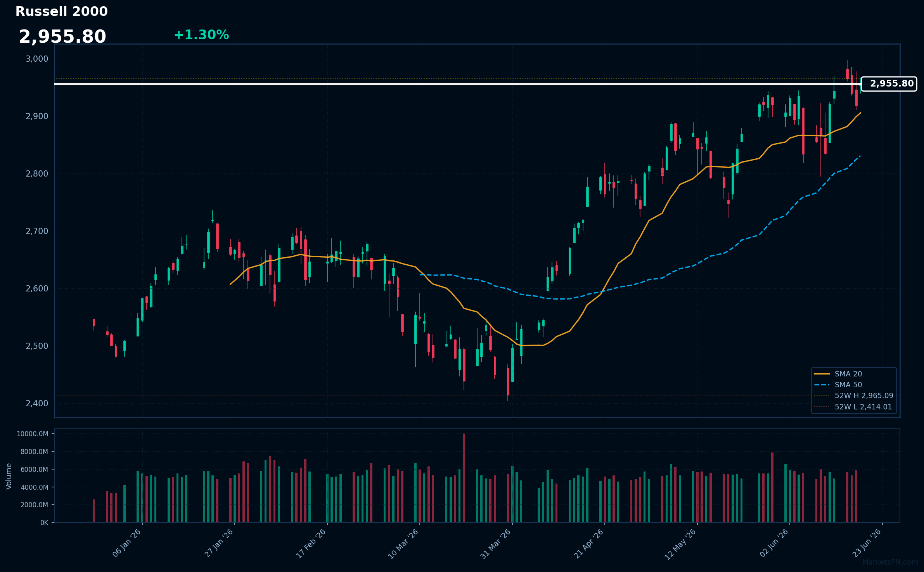This screenshot has width=924, height=572.
Task: Click the 10000.0M volume axis label
Action: tap(33, 434)
